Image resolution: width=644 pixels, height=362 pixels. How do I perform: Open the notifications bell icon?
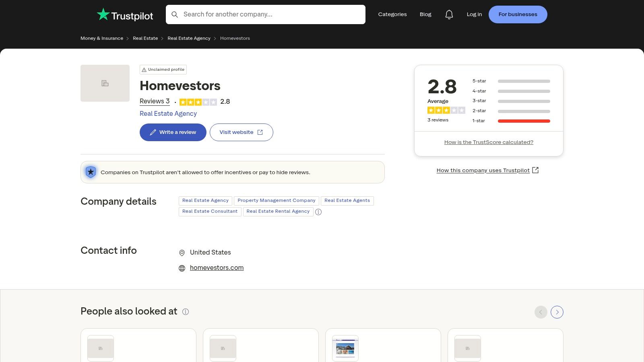[449, 14]
